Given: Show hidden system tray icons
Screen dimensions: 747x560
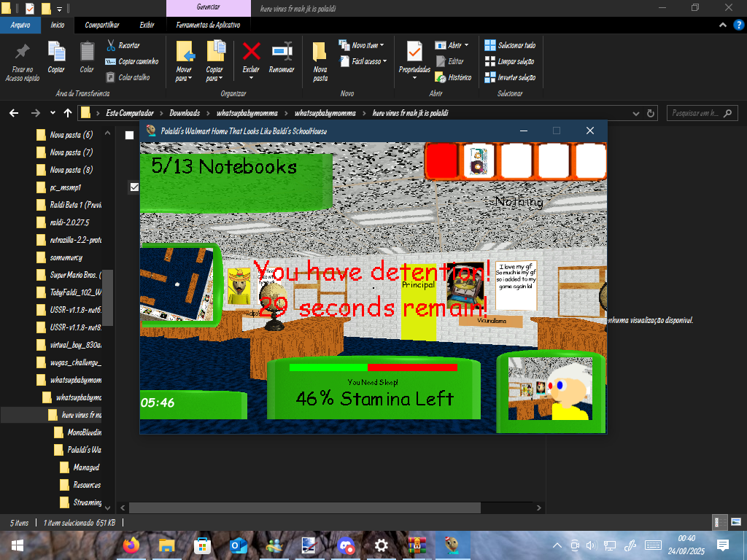Looking at the screenshot, I should click(x=557, y=545).
